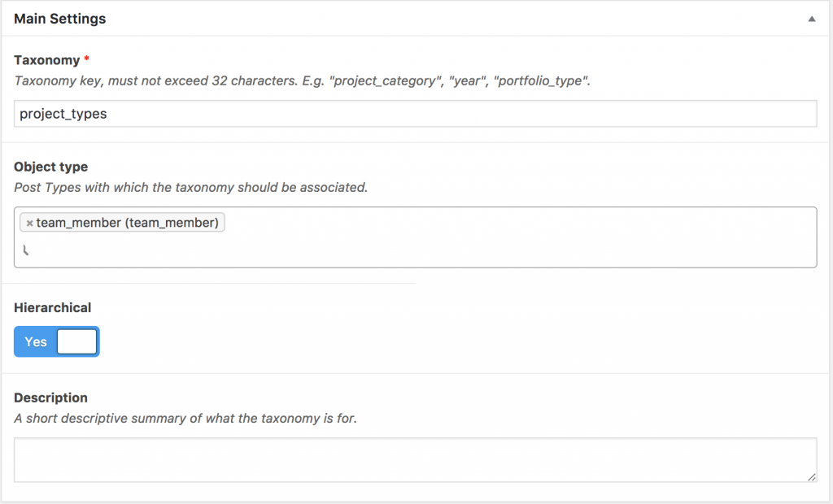
Task: Click the Post Types association hint text
Action: [x=190, y=188]
